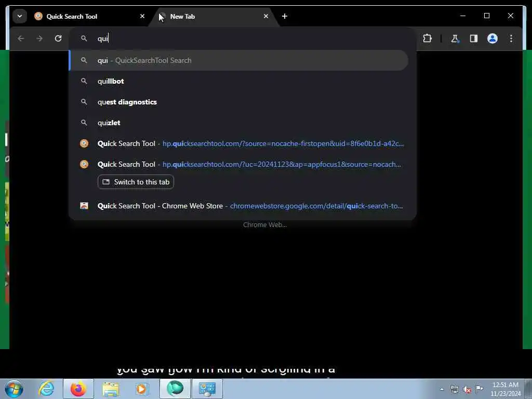Click the muted volume tray icon

[x=467, y=390]
